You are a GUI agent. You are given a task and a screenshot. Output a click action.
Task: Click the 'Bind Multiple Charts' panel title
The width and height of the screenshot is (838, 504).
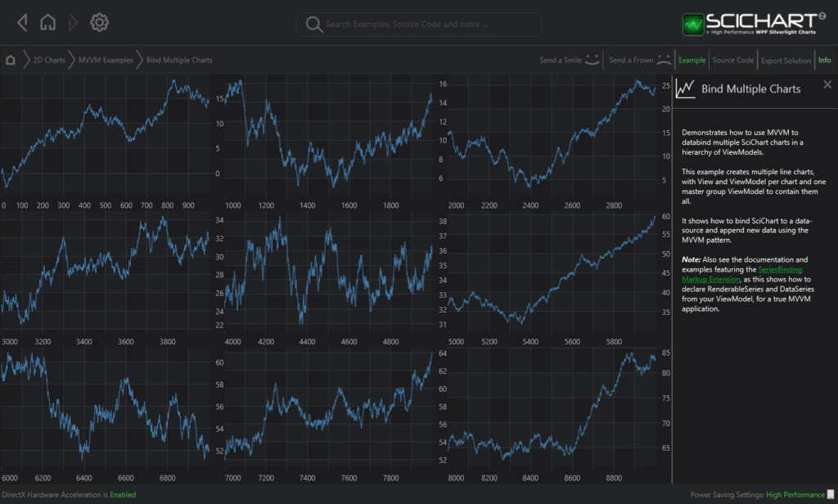coord(751,88)
